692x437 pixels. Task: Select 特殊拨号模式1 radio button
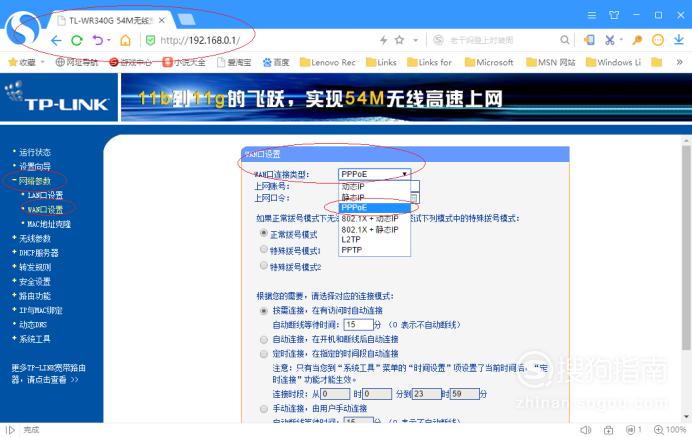pyautogui.click(x=264, y=249)
